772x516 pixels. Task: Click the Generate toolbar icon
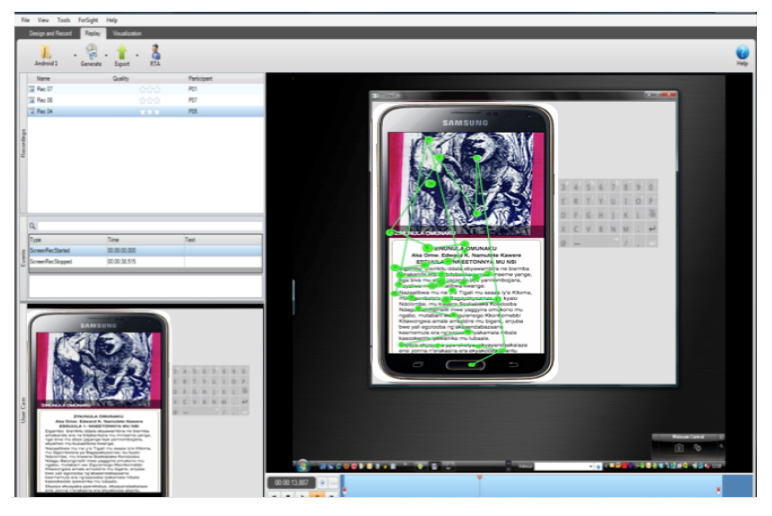coord(91,50)
